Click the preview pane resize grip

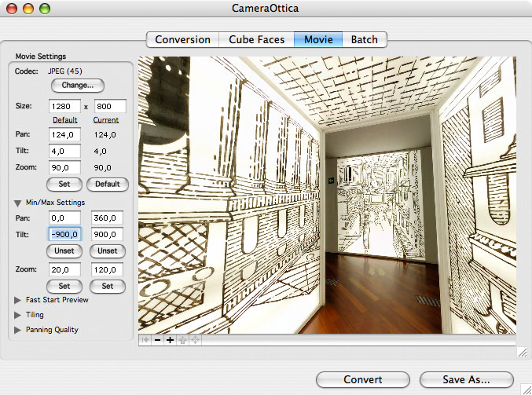coord(522,353)
